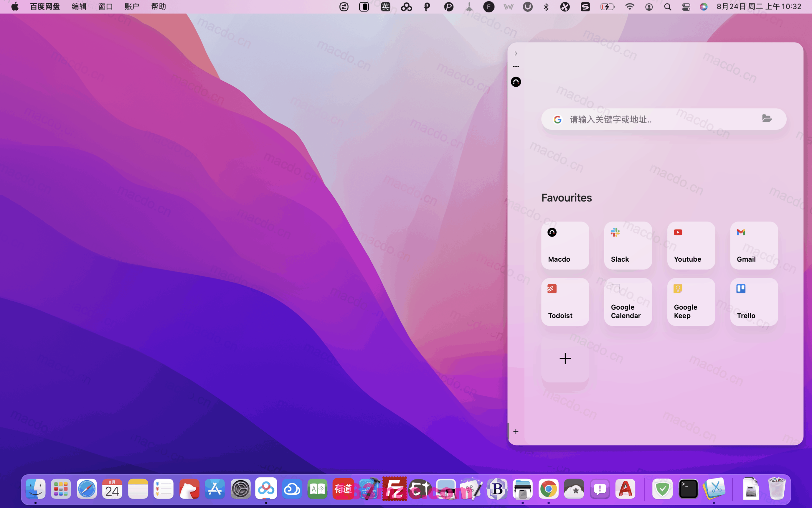This screenshot has height=508, width=812.
Task: Click the date and time display
Action: point(759,7)
